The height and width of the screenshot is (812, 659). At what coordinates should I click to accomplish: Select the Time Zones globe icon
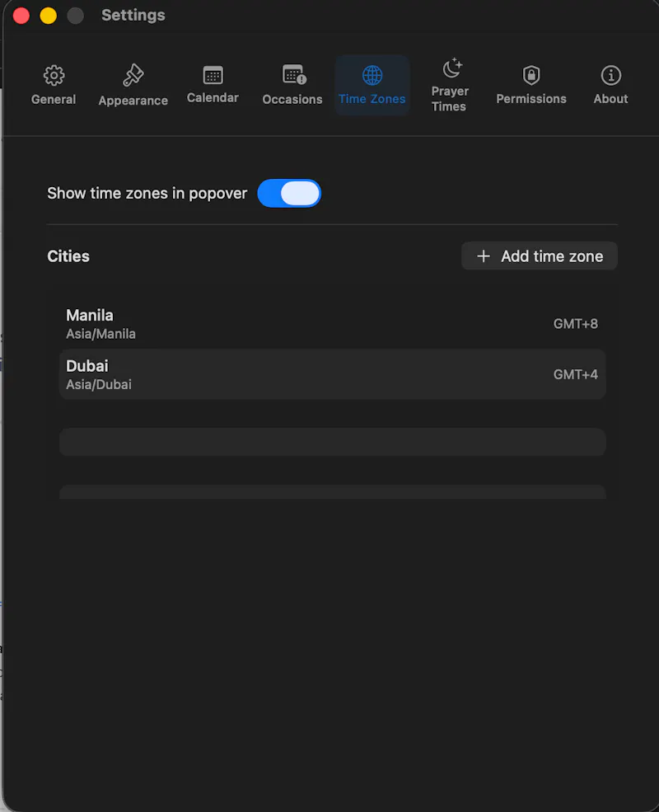coord(372,76)
